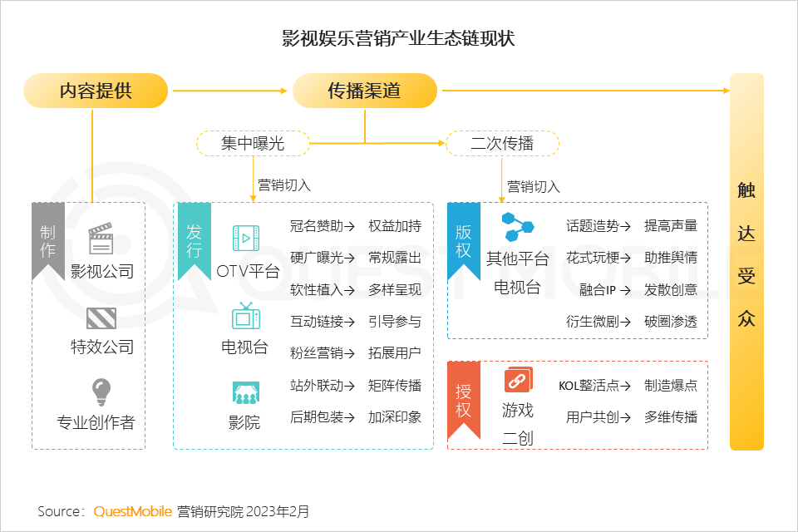This screenshot has width=798, height=532.
Task: Click the 特效公司 label
Action: tap(101, 347)
